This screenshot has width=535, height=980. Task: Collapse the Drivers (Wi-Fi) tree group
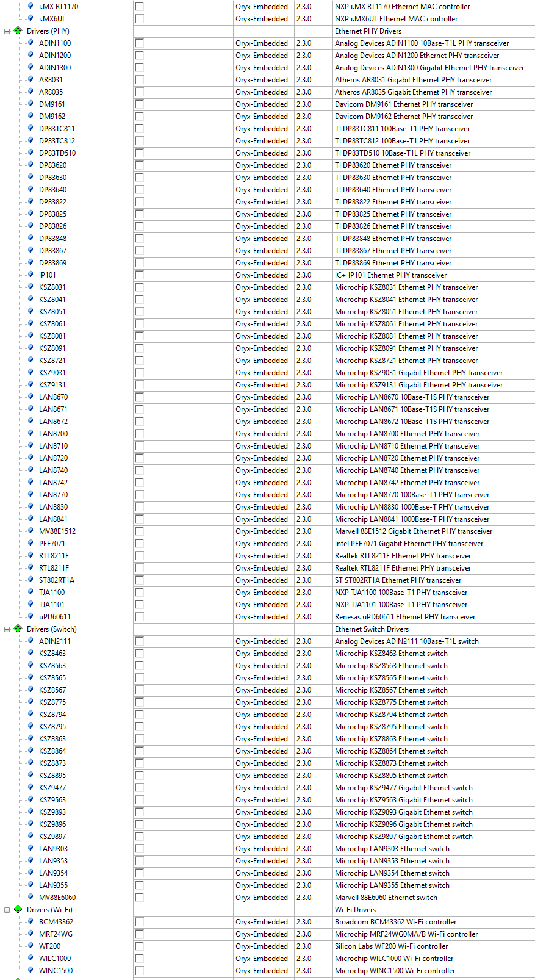pyautogui.click(x=7, y=910)
